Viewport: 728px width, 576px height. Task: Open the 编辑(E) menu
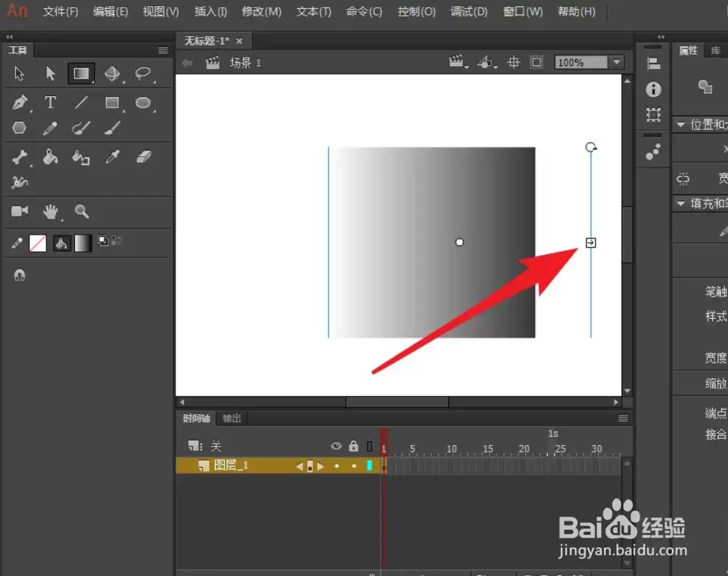[x=110, y=11]
